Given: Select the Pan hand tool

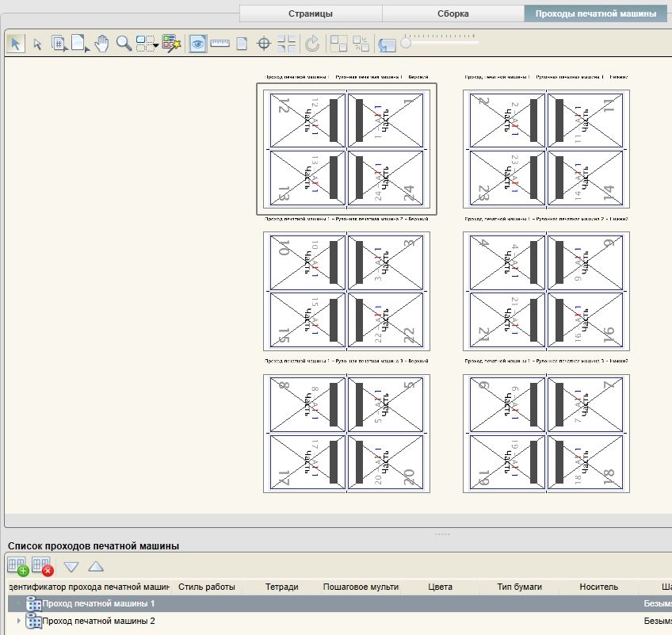Looking at the screenshot, I should [x=101, y=44].
